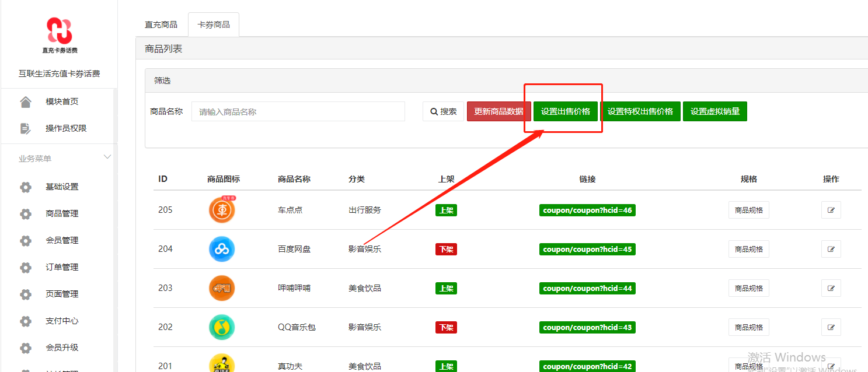Open 模块首页 home icon in sidebar
This screenshot has height=372, width=868.
click(25, 102)
